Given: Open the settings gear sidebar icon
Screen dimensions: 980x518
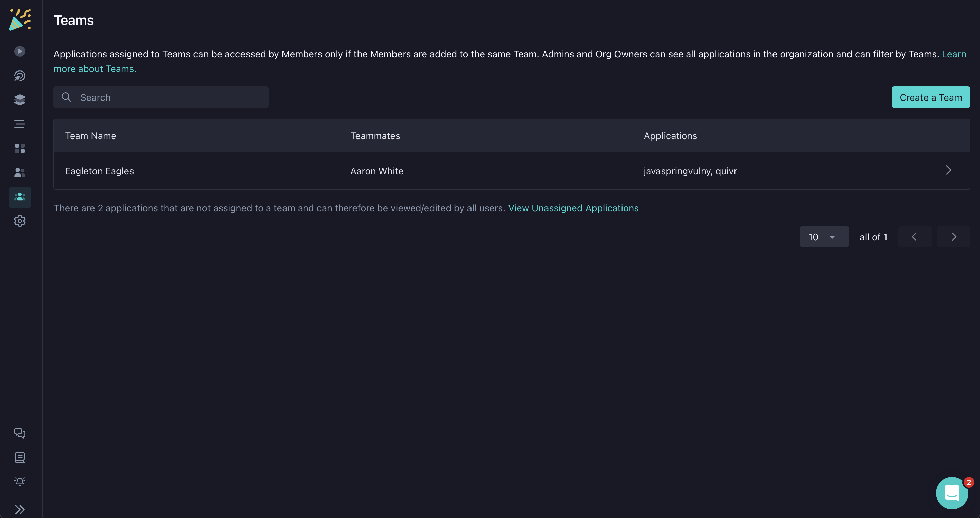Looking at the screenshot, I should (20, 221).
